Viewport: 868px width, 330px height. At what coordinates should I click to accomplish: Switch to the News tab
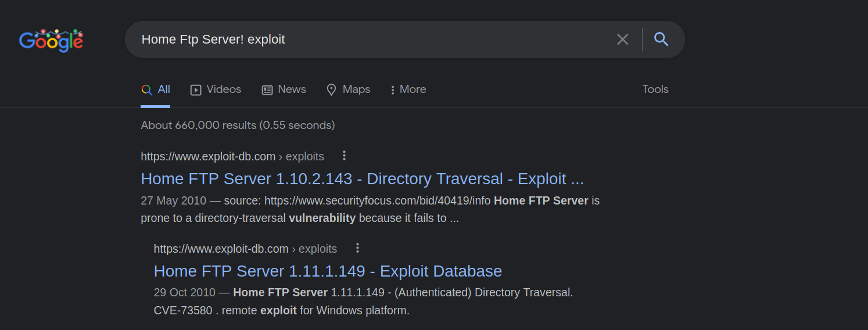[284, 89]
